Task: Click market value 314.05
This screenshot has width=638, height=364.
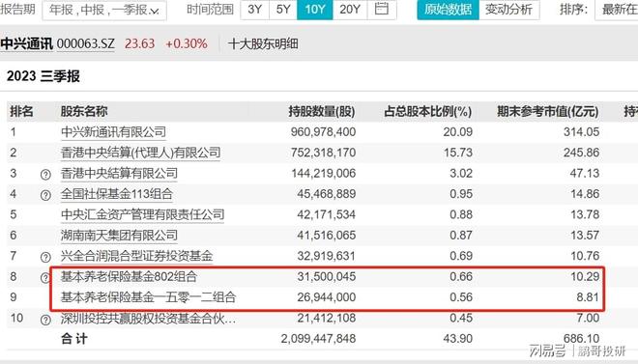Action: [581, 132]
